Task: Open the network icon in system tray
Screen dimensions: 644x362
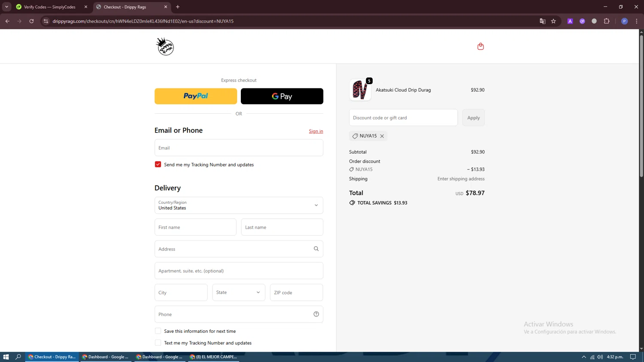Action: (592, 357)
